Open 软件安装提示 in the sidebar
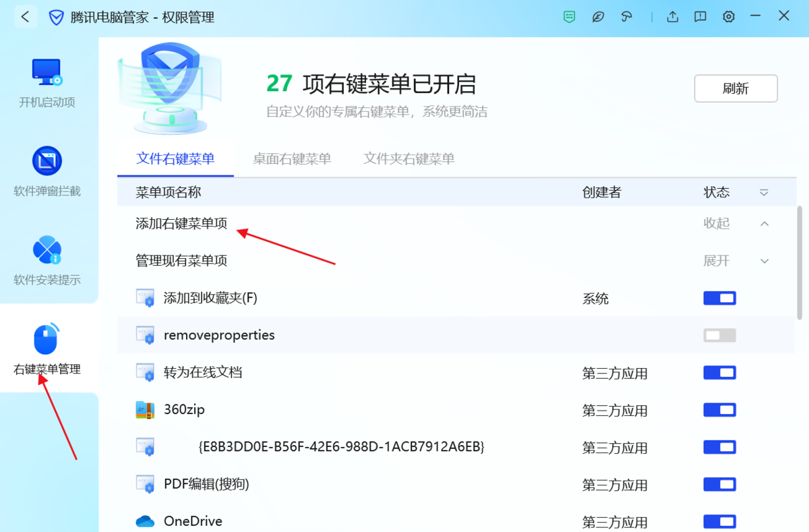The height and width of the screenshot is (532, 809). tap(47, 262)
